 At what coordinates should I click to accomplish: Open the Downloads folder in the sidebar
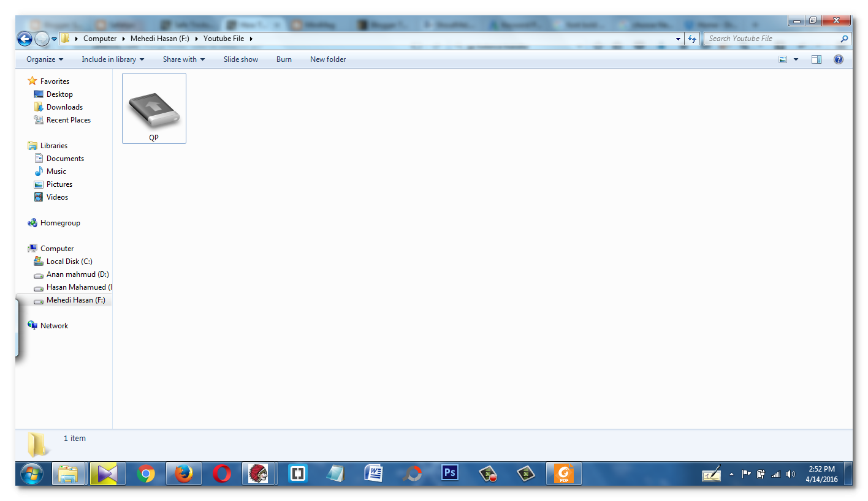64,107
